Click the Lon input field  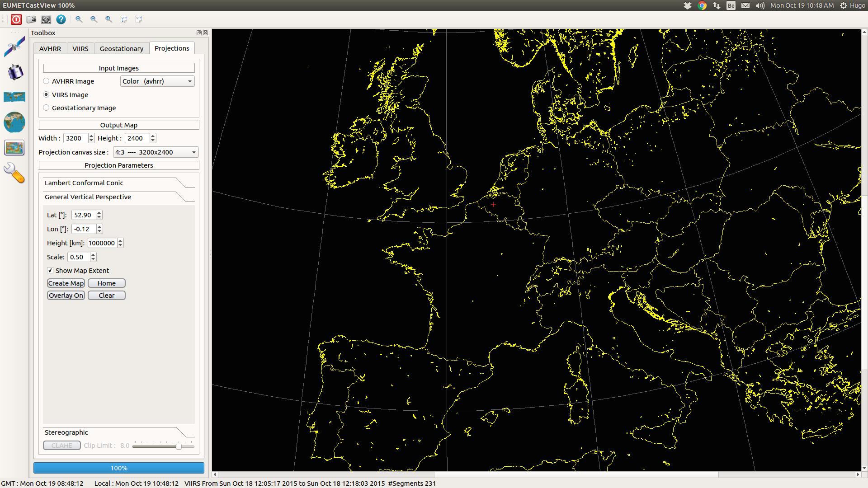point(84,229)
